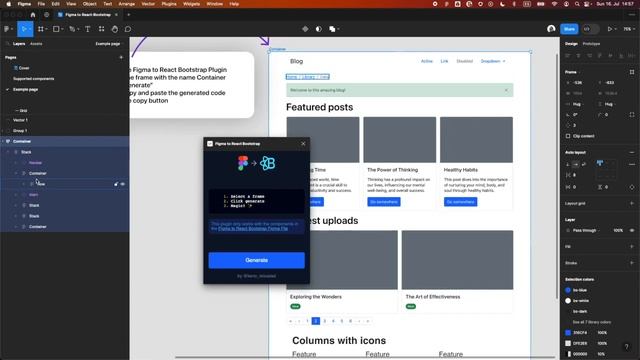Select the Hand tool
Screen dimensions: 640x360
[x=115, y=29]
